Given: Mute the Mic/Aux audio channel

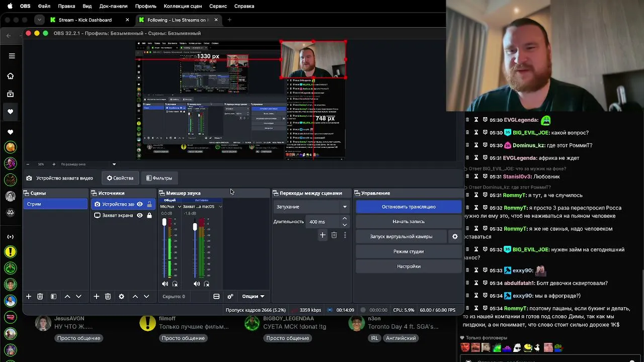Looking at the screenshot, I should 165,284.
